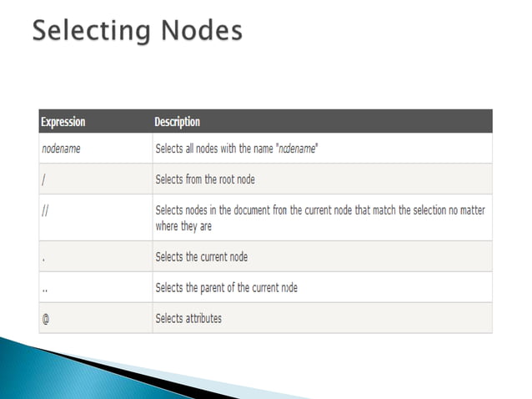Select the double slash expression cell
The height and width of the screenshot is (399, 532).
pyautogui.click(x=45, y=210)
